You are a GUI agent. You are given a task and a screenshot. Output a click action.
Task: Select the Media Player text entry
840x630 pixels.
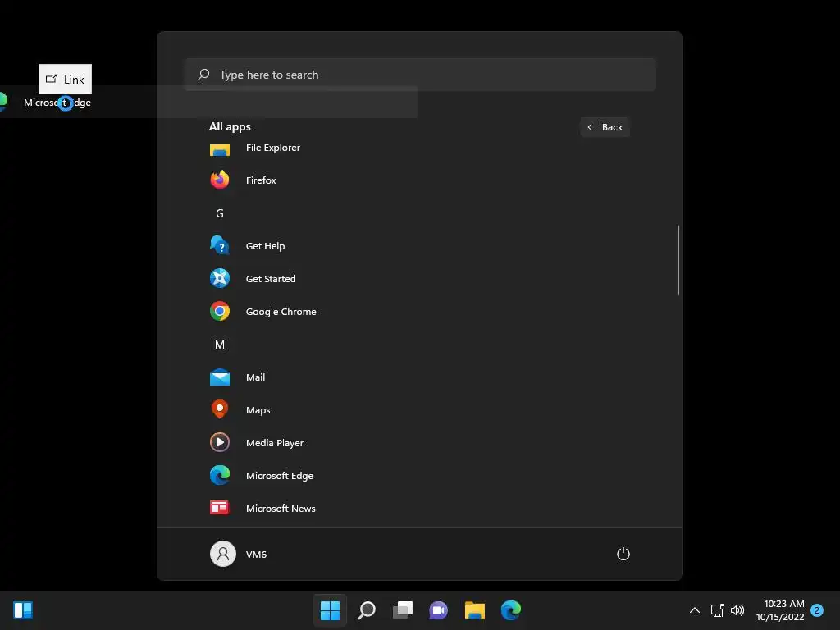[x=275, y=443]
